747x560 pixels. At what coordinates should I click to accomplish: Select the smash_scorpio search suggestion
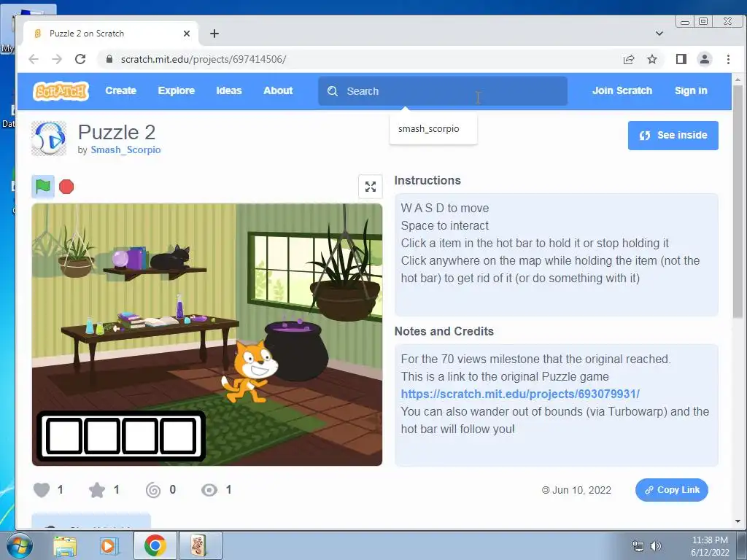[x=433, y=128]
